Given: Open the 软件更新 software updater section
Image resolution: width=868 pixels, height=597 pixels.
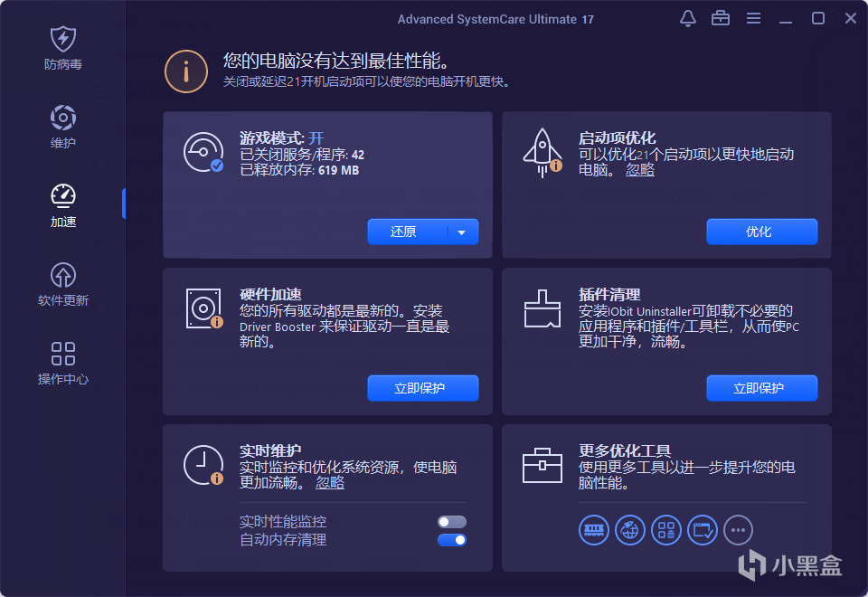Looking at the screenshot, I should point(63,285).
